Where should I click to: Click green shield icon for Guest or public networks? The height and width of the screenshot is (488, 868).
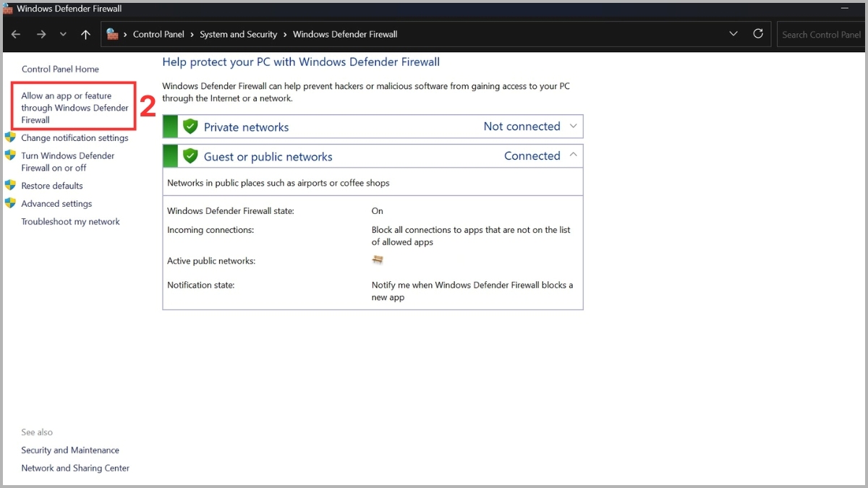(x=190, y=156)
